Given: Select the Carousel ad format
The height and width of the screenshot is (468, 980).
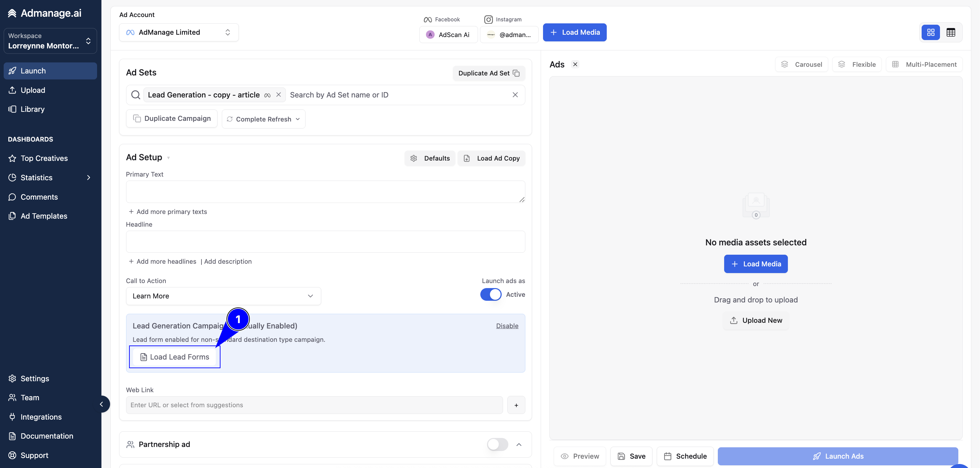Looking at the screenshot, I should (802, 64).
